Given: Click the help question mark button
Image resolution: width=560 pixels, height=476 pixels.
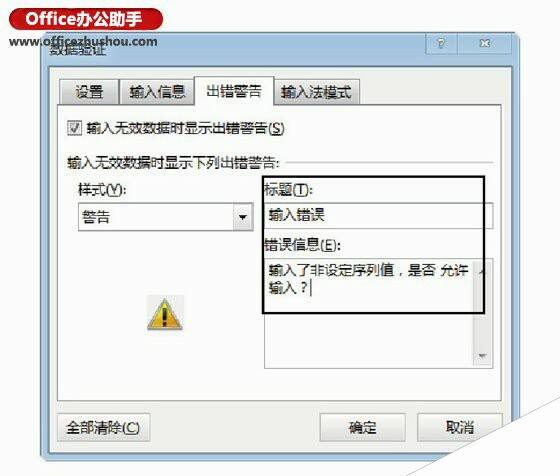Looking at the screenshot, I should tap(441, 44).
